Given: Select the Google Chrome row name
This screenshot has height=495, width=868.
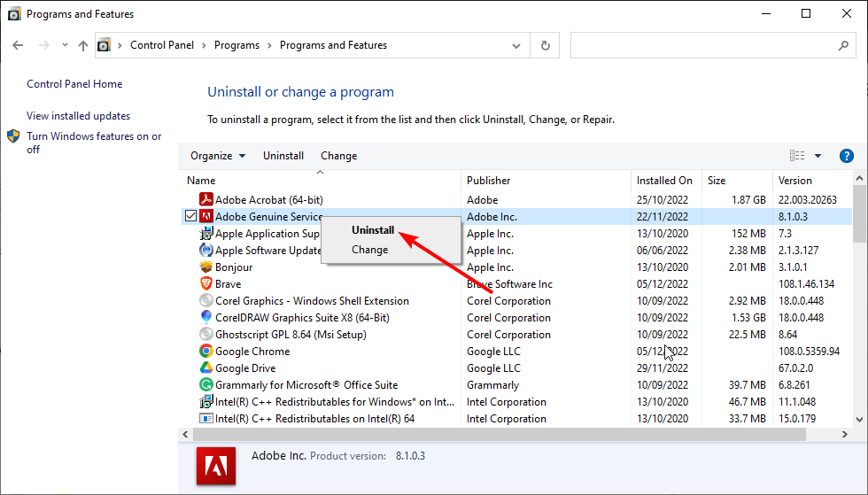Looking at the screenshot, I should 252,352.
